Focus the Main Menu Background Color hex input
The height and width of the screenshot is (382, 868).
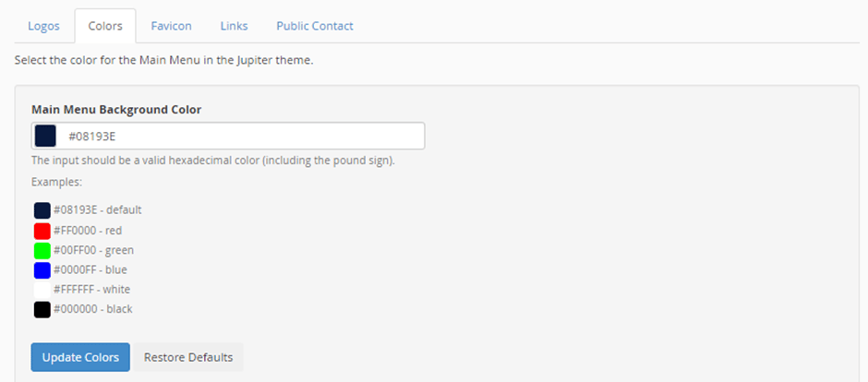[228, 136]
